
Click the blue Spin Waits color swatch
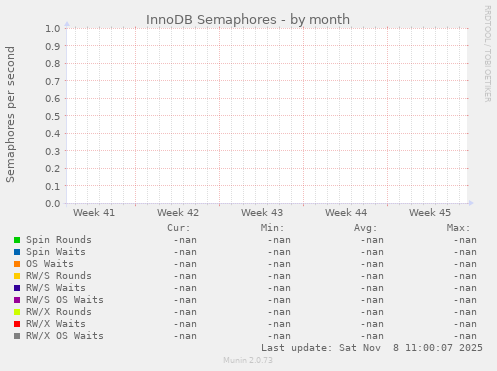coord(17,252)
